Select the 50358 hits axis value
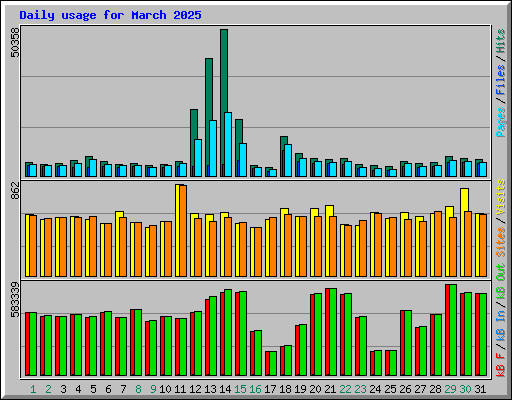512x400 pixels. click(15, 42)
